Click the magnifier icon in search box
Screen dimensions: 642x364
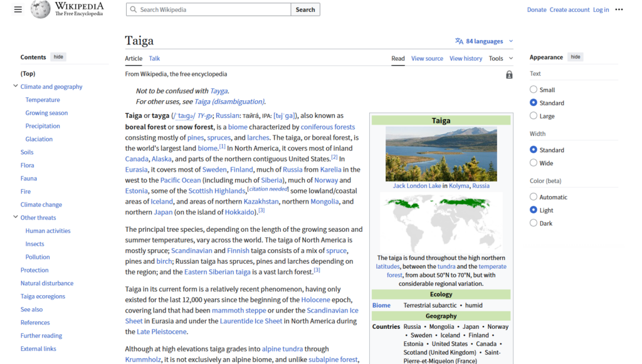click(x=133, y=10)
